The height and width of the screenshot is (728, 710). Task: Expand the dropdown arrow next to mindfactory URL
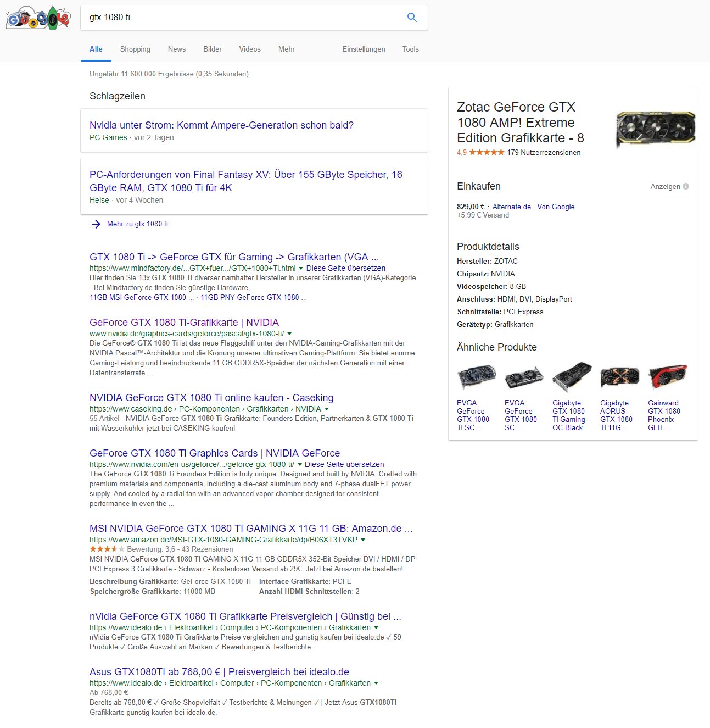[301, 269]
